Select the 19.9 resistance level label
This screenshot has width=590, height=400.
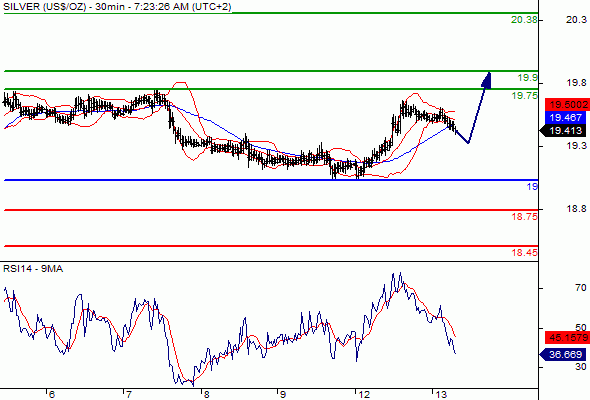point(528,78)
